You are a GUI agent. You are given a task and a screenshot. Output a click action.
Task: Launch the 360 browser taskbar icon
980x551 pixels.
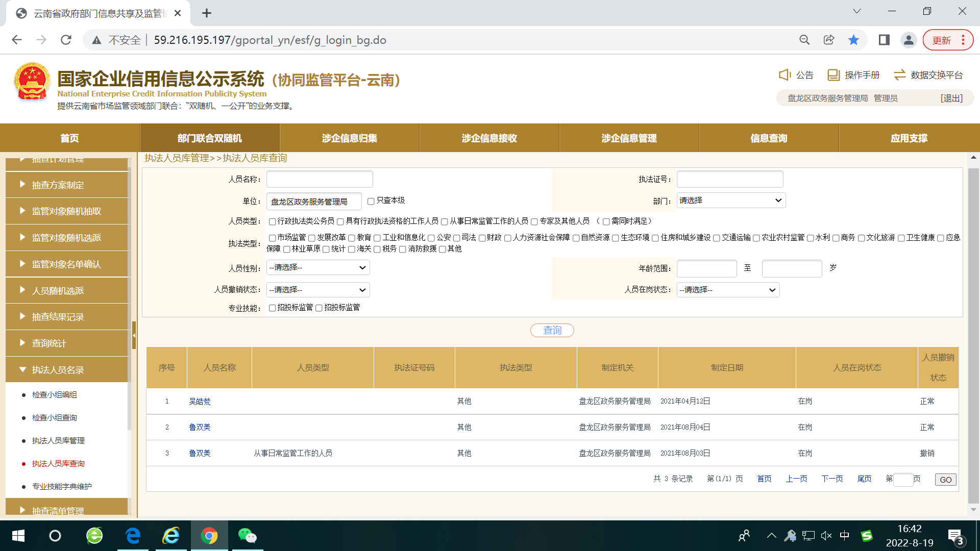coord(94,536)
